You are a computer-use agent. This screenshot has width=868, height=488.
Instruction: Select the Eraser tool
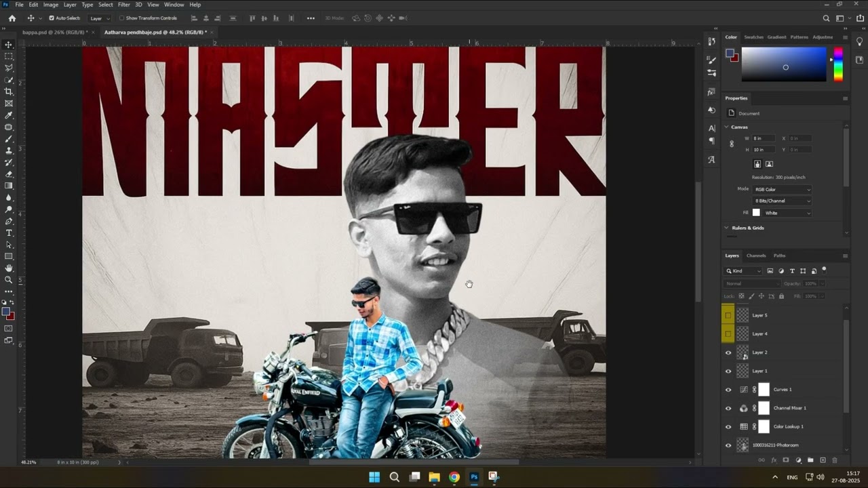[x=9, y=174]
